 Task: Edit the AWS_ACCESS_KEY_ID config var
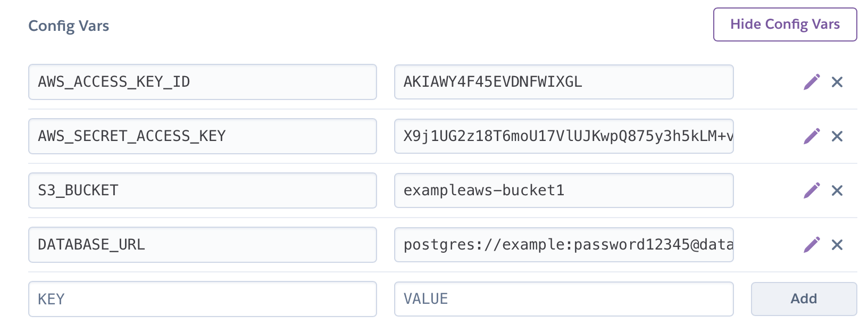[x=812, y=82]
